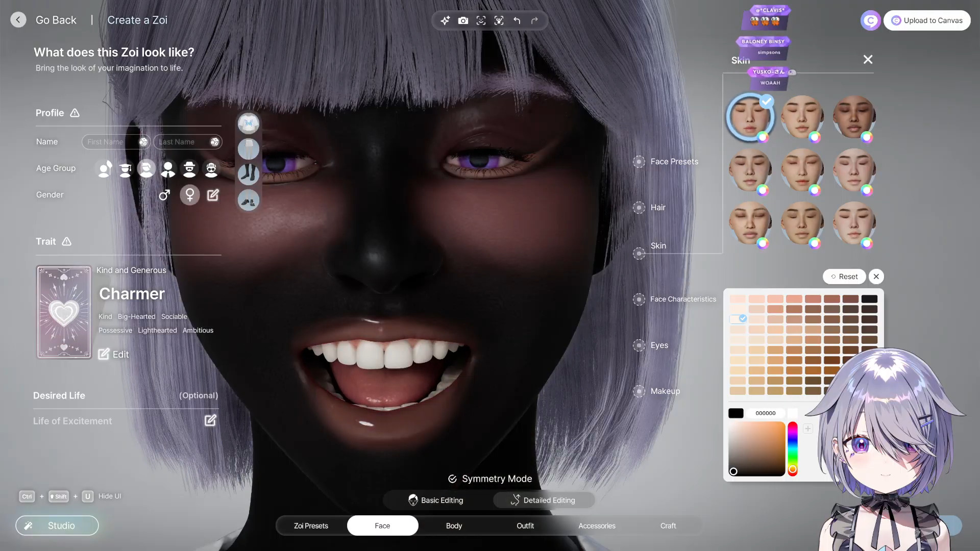Switch to the Accessories tab
Image resolution: width=980 pixels, height=551 pixels.
pos(597,525)
